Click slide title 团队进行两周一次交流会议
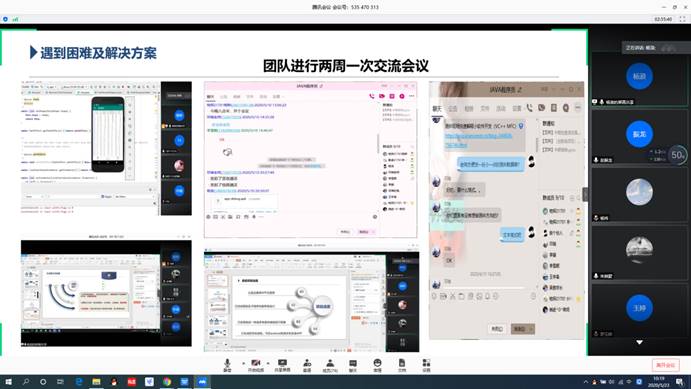691x389 pixels. (x=346, y=66)
